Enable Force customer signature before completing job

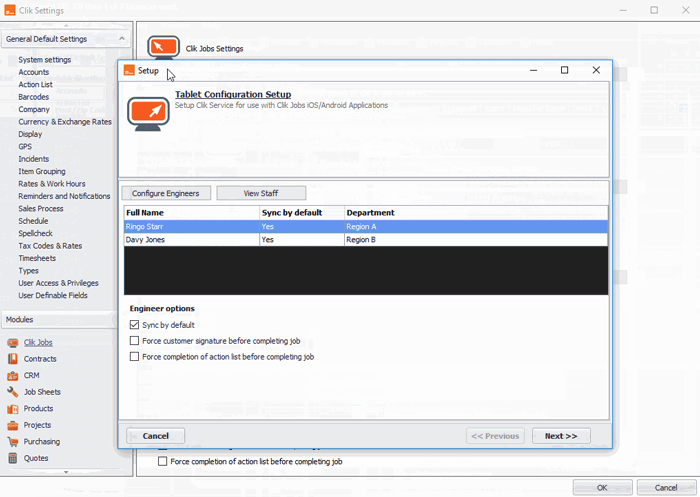pos(135,341)
